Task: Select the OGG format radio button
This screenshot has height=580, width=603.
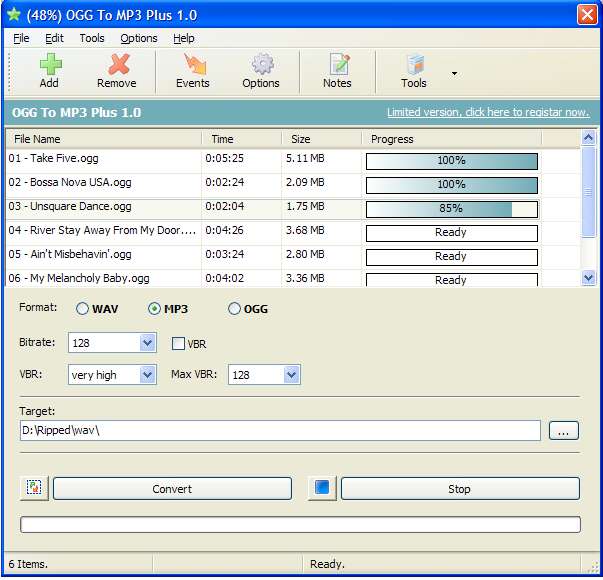Action: 234,308
